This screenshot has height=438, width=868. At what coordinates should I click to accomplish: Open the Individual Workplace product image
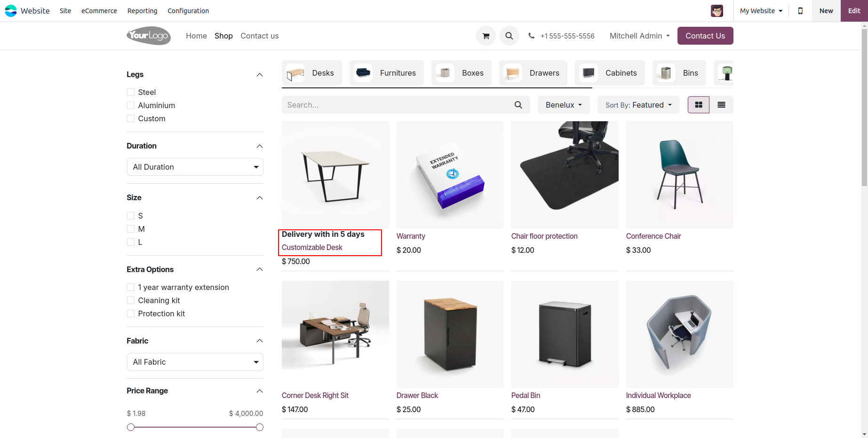tap(679, 334)
